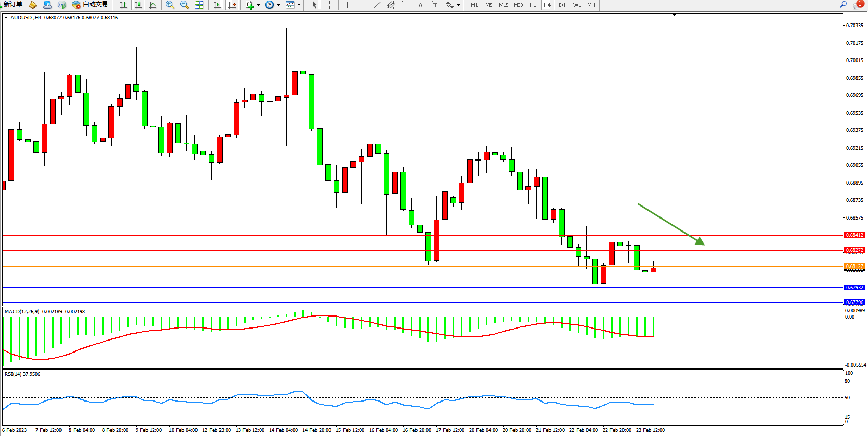The width and height of the screenshot is (868, 437).
Task: Select the trendline drawing tool
Action: pyautogui.click(x=377, y=5)
